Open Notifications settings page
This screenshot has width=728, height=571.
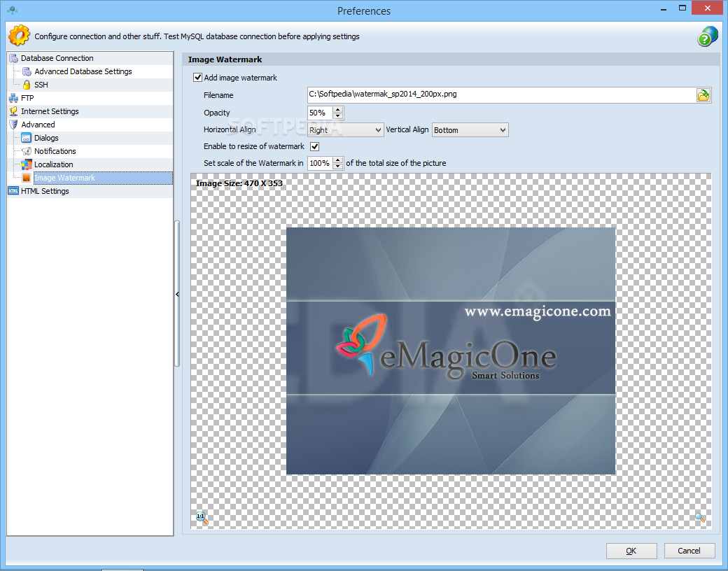55,151
